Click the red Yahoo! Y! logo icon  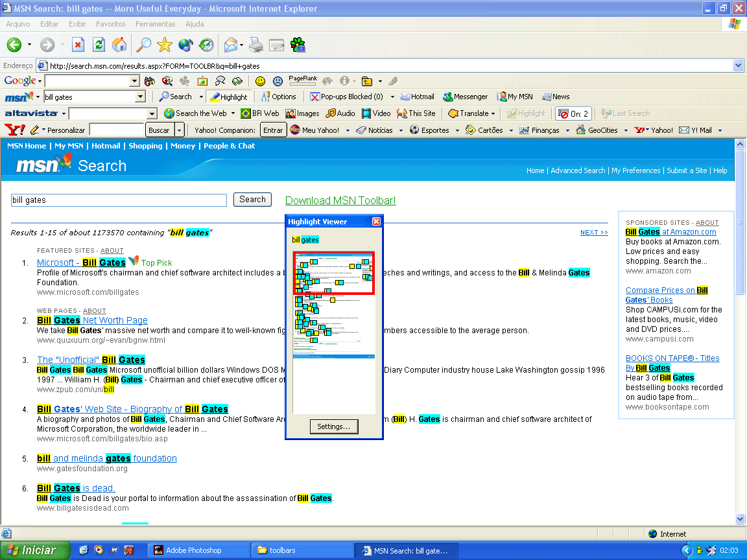(14, 130)
